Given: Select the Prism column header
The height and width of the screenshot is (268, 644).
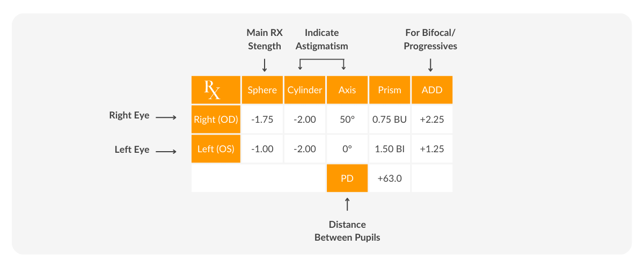Looking at the screenshot, I should pos(390,90).
